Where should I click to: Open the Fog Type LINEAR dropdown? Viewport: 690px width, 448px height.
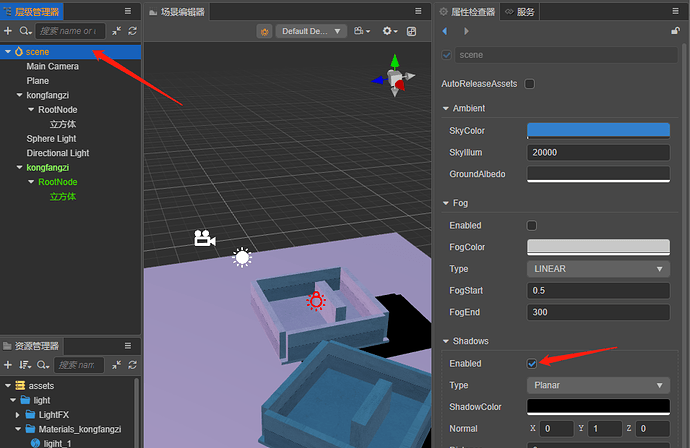tap(598, 269)
